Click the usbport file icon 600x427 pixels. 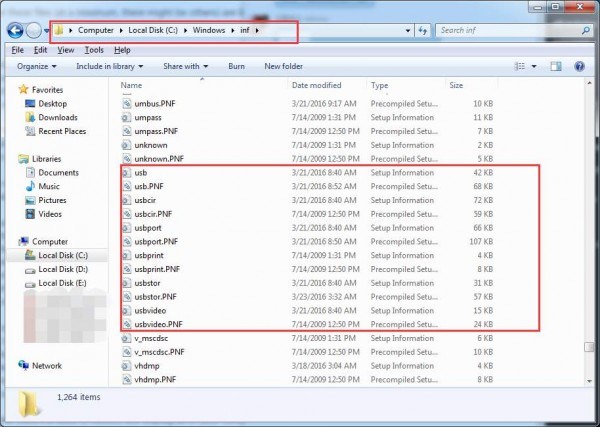pos(126,228)
